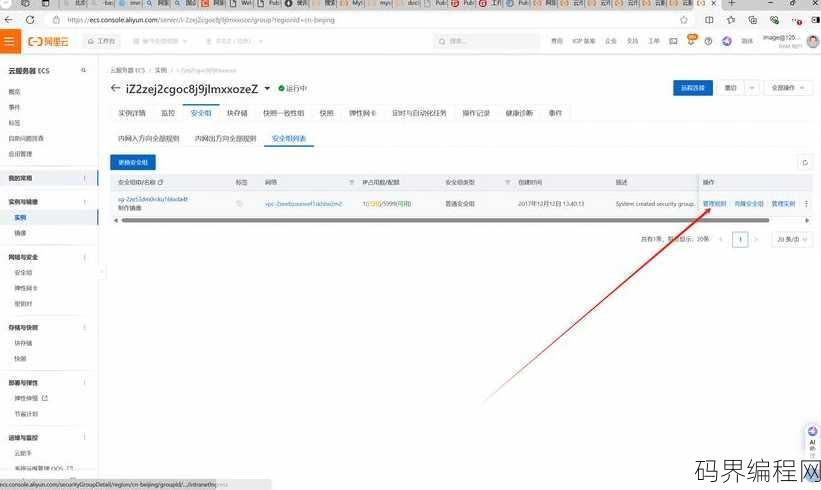821x490 pixels.
Task: Click page number 1 in pagination
Action: 740,239
